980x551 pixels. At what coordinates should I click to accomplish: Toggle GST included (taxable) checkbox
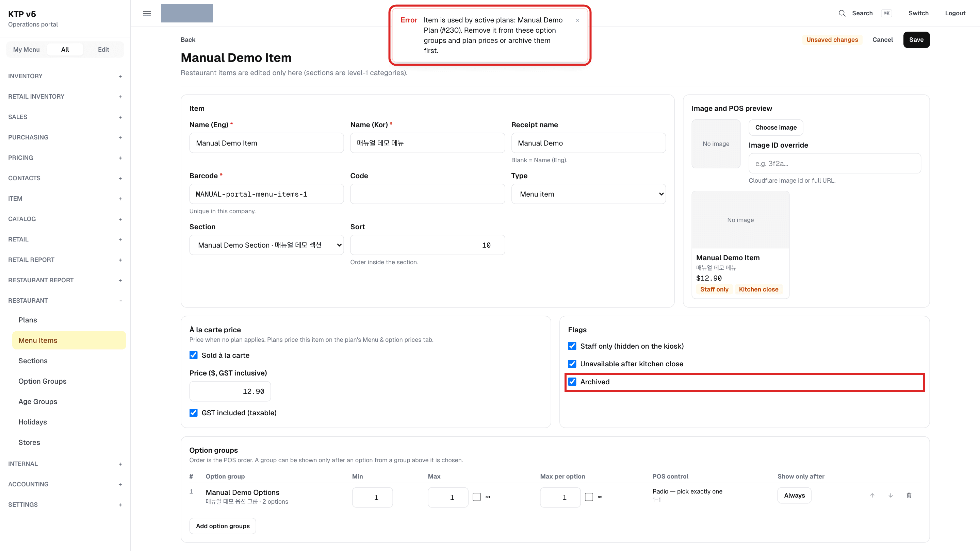point(194,413)
